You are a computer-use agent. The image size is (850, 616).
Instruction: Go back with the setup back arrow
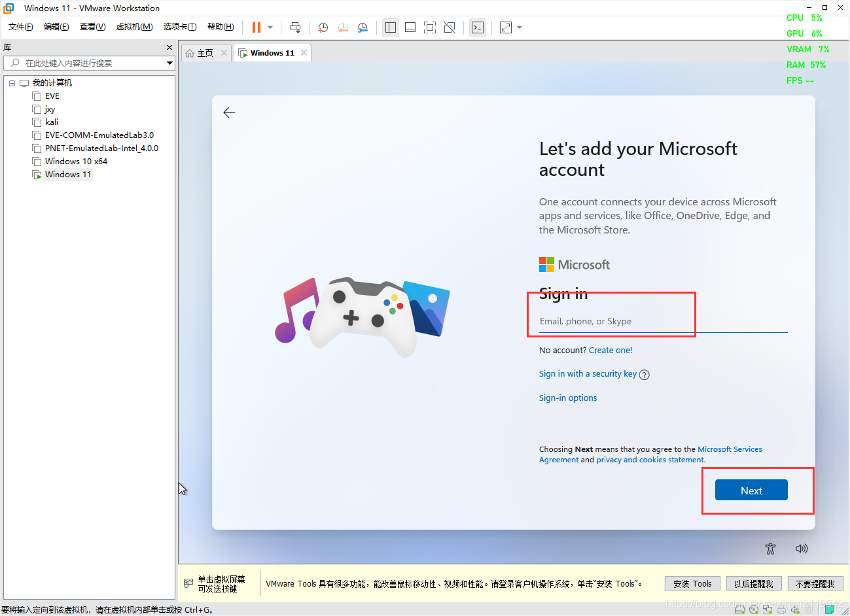click(229, 112)
